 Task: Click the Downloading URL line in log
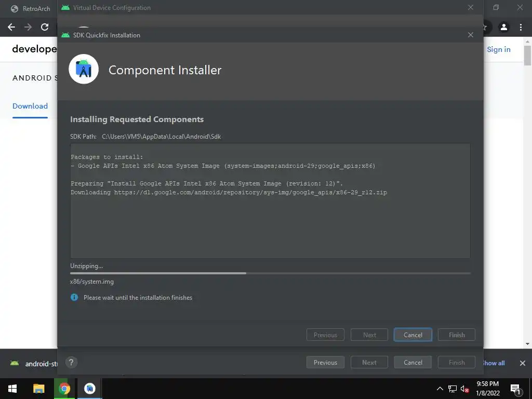click(229, 192)
